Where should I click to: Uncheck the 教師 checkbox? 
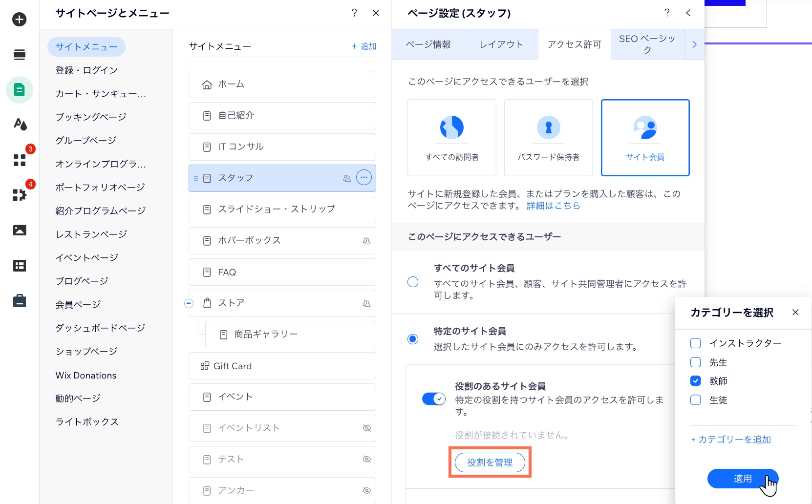click(695, 381)
